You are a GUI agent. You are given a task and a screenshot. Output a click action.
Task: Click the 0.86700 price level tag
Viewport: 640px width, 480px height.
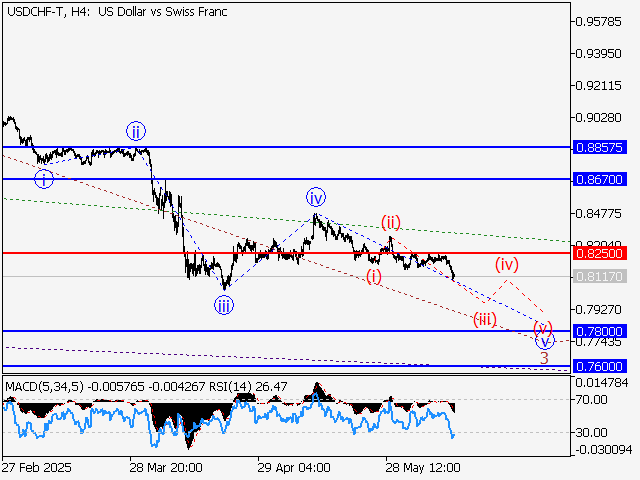[601, 179]
